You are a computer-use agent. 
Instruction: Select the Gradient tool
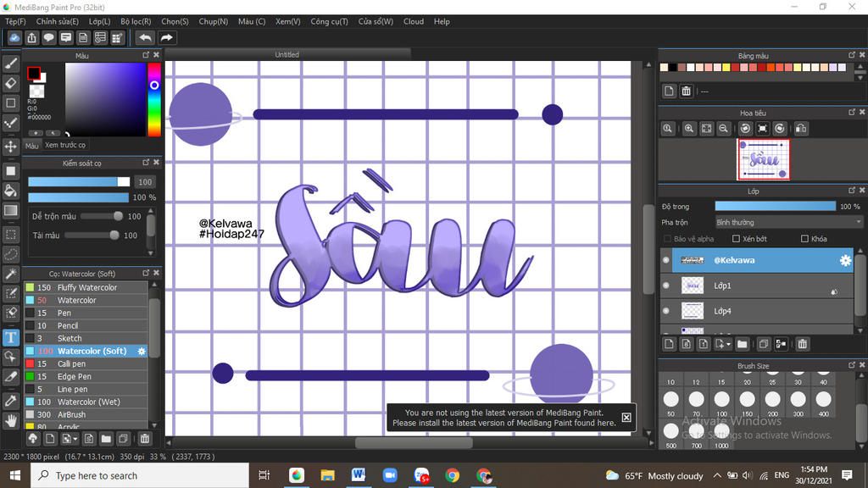coord(10,210)
